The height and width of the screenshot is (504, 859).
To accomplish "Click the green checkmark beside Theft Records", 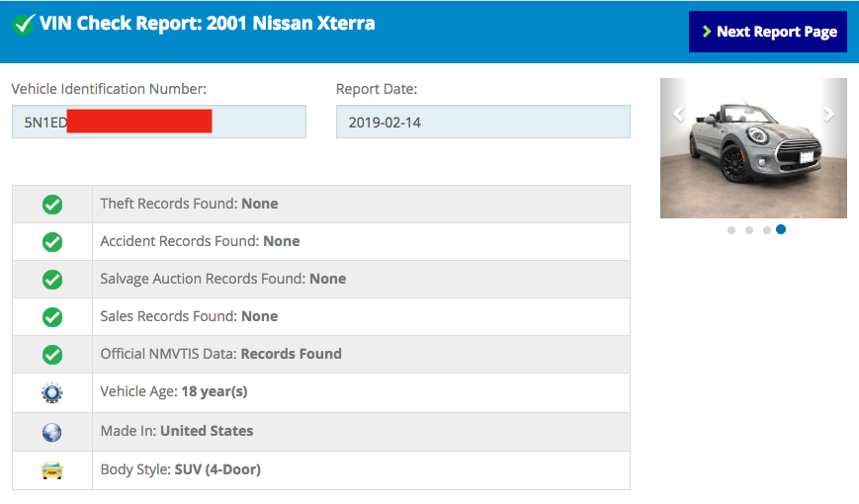I will (x=52, y=205).
